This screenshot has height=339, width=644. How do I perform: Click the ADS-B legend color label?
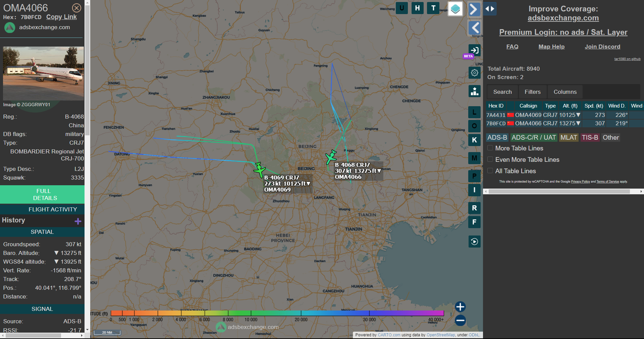click(x=497, y=137)
